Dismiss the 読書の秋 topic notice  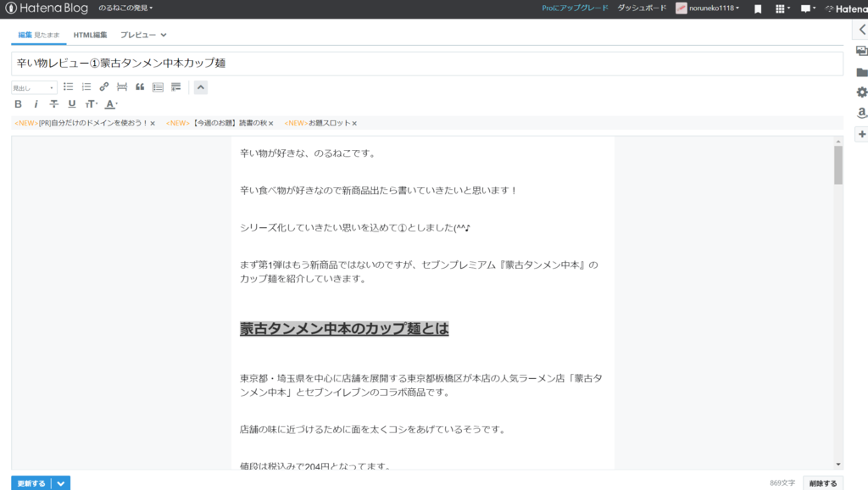(270, 124)
